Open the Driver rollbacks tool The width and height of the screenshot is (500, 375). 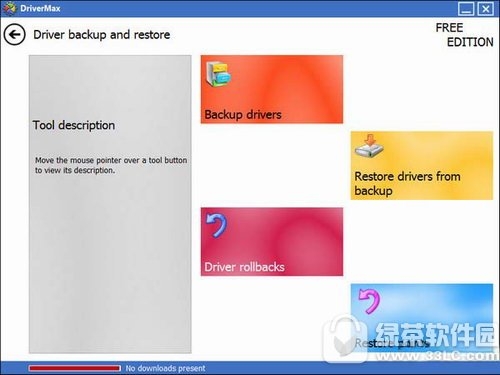272,242
